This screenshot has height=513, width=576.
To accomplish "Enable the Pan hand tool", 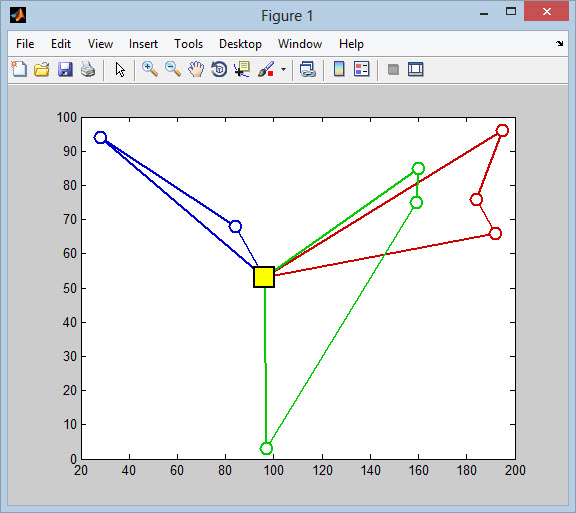I will click(x=196, y=69).
